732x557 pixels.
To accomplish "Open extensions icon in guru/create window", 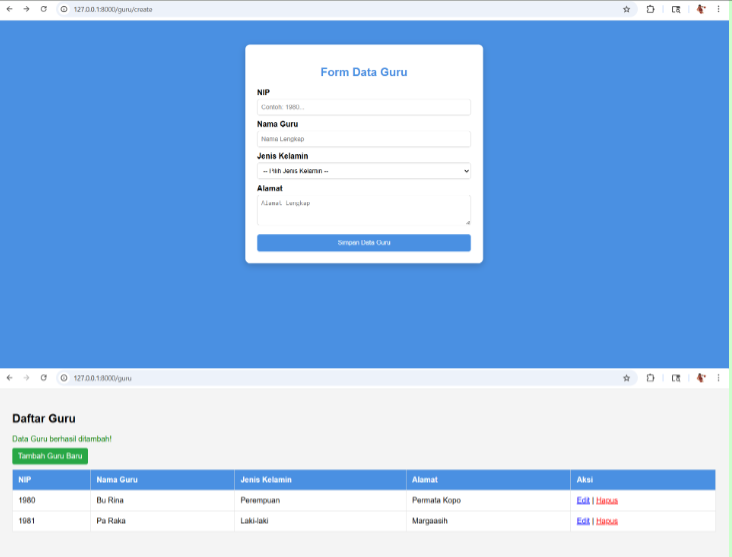I will (650, 9).
